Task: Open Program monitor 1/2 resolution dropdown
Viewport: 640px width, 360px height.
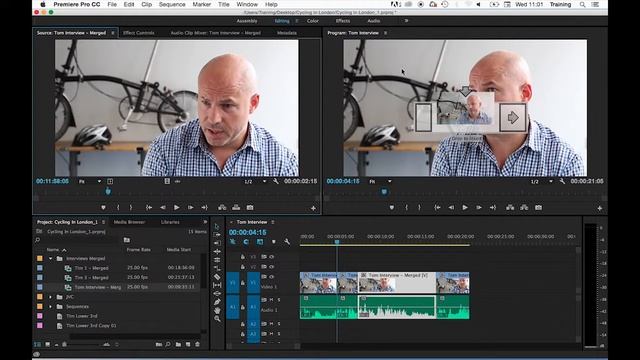Action: pyautogui.click(x=542, y=181)
